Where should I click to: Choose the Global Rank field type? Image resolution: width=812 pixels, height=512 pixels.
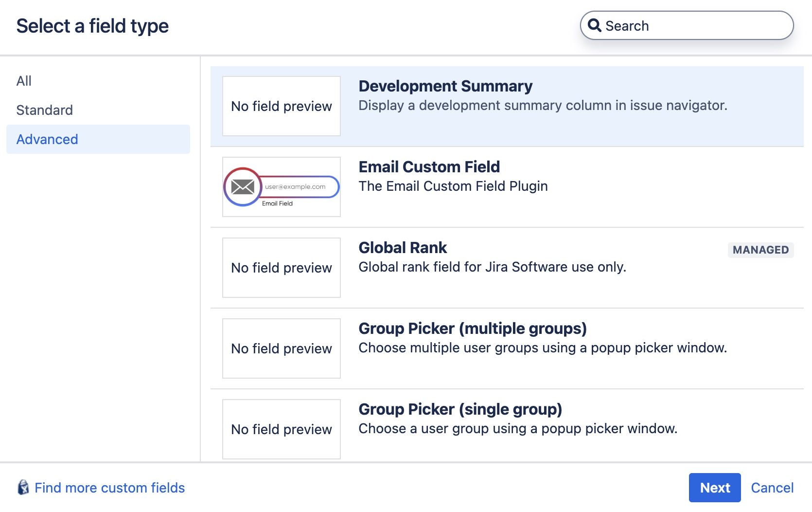click(x=507, y=268)
